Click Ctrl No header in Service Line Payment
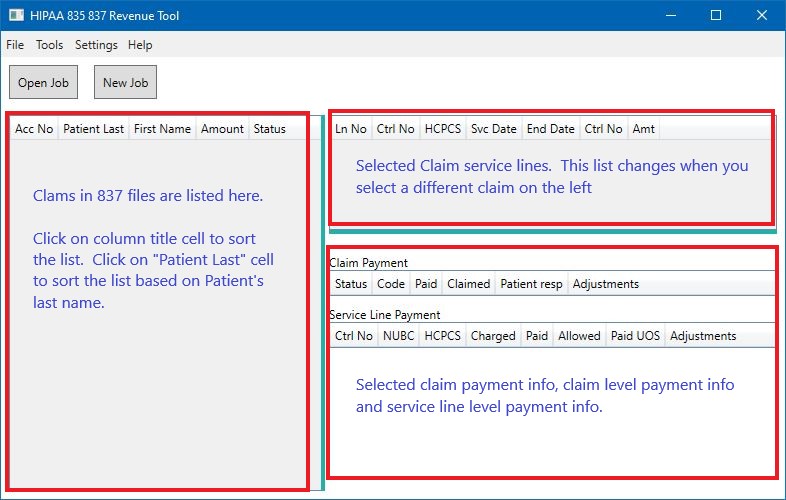Viewport: 786px width, 500px height. (x=353, y=336)
